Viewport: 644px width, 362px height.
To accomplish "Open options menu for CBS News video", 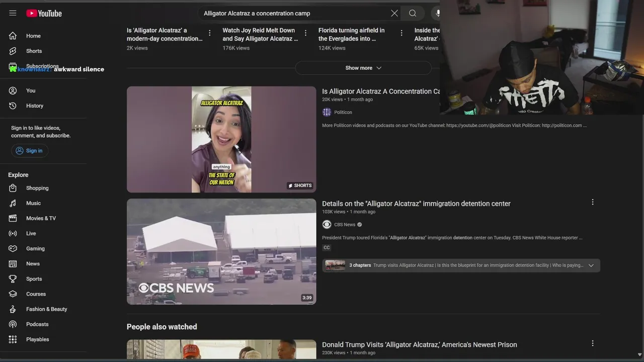I will tap(593, 202).
